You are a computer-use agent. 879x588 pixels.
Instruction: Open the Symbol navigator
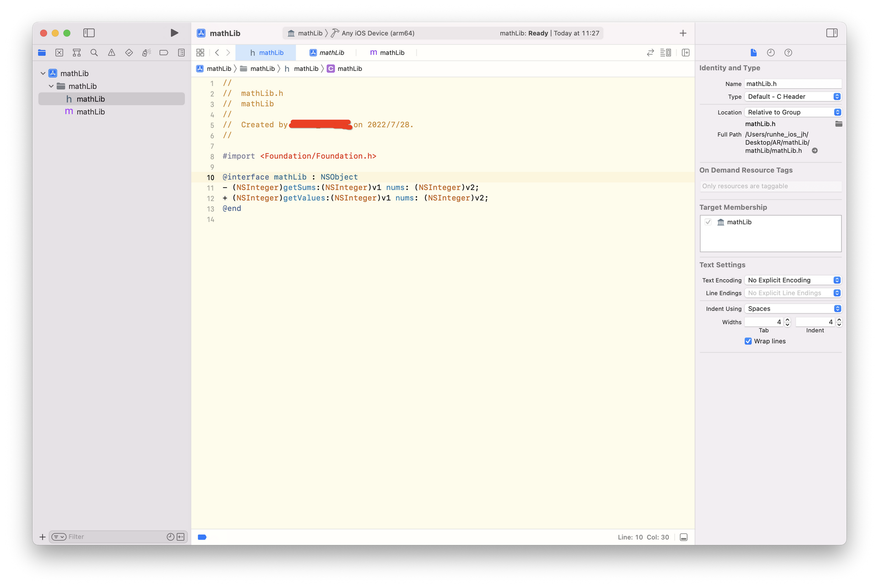pos(77,53)
